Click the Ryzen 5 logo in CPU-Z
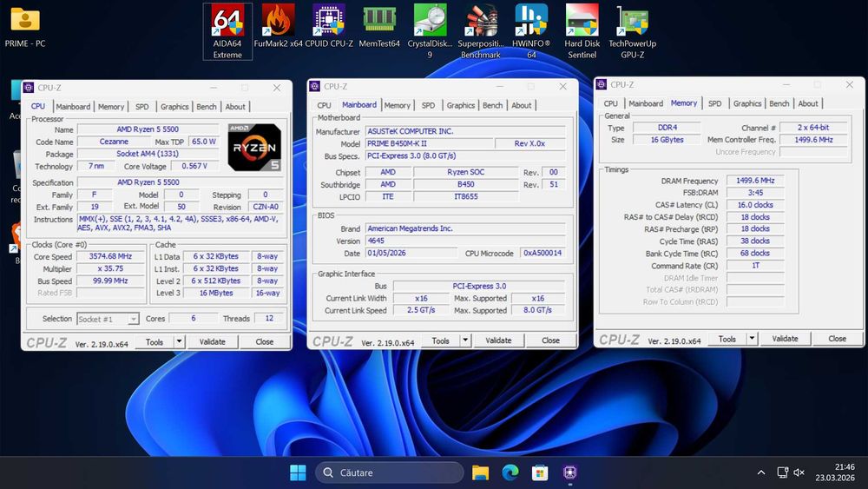The image size is (868, 489). point(254,148)
